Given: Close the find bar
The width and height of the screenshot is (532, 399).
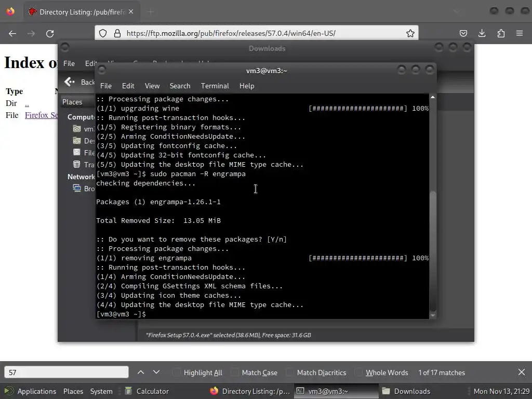Looking at the screenshot, I should [522, 372].
